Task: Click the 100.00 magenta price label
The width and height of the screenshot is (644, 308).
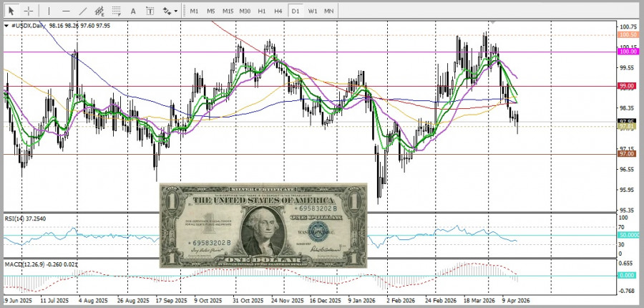Action: tap(627, 52)
